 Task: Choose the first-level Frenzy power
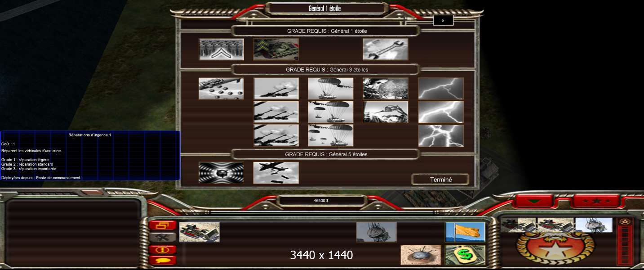pyautogui.click(x=386, y=89)
